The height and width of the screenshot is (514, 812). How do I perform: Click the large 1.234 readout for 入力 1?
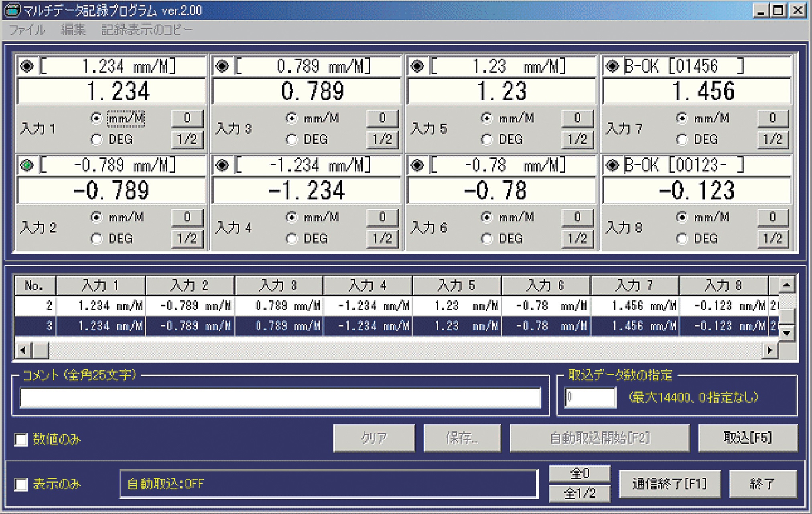pyautogui.click(x=111, y=91)
